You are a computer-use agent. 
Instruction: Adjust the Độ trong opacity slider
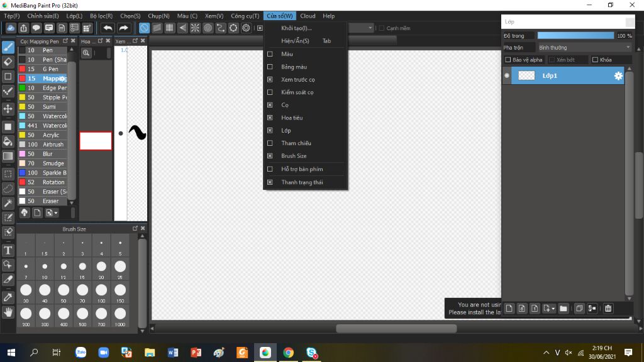click(x=575, y=36)
